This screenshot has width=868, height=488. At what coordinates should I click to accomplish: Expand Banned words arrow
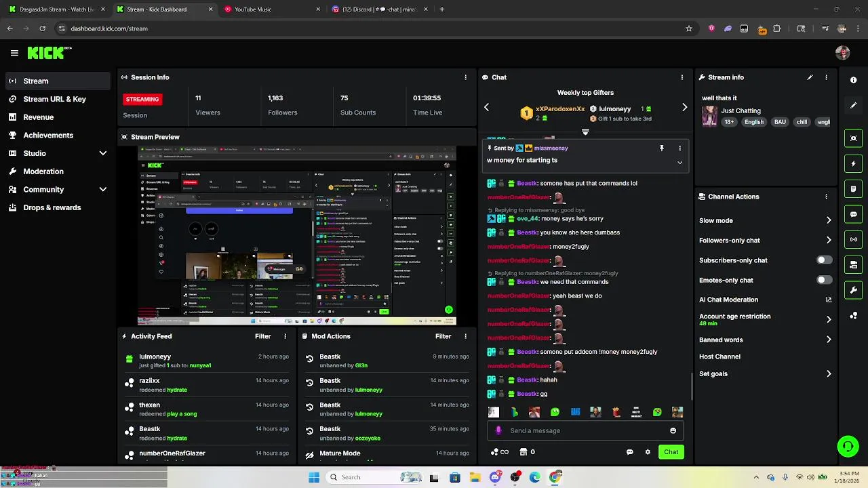point(829,340)
